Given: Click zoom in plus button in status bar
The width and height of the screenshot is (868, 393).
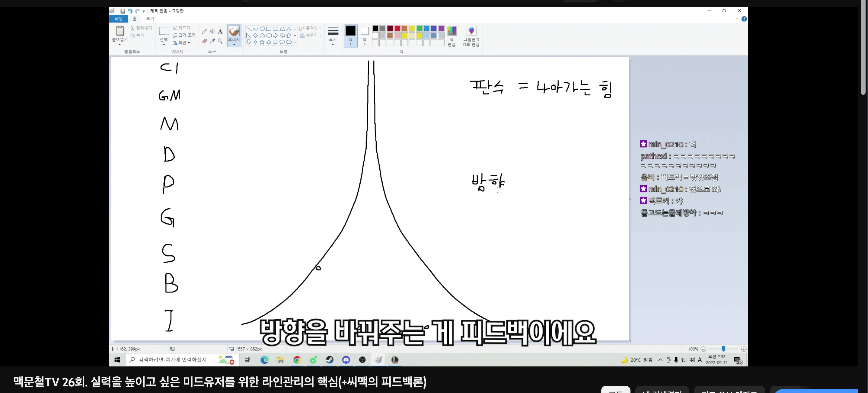Looking at the screenshot, I should click(x=744, y=349).
